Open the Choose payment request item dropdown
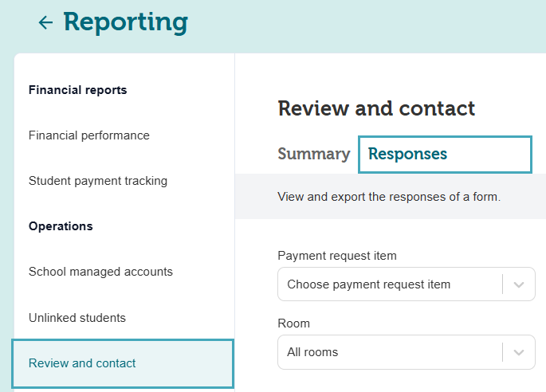546x392 pixels. tap(389, 284)
